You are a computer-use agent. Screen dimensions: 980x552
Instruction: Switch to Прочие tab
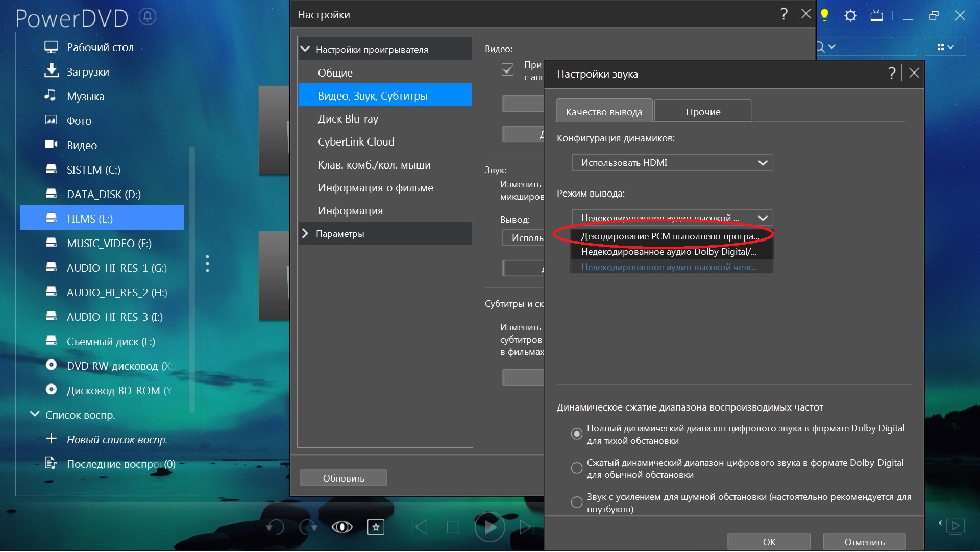[703, 111]
